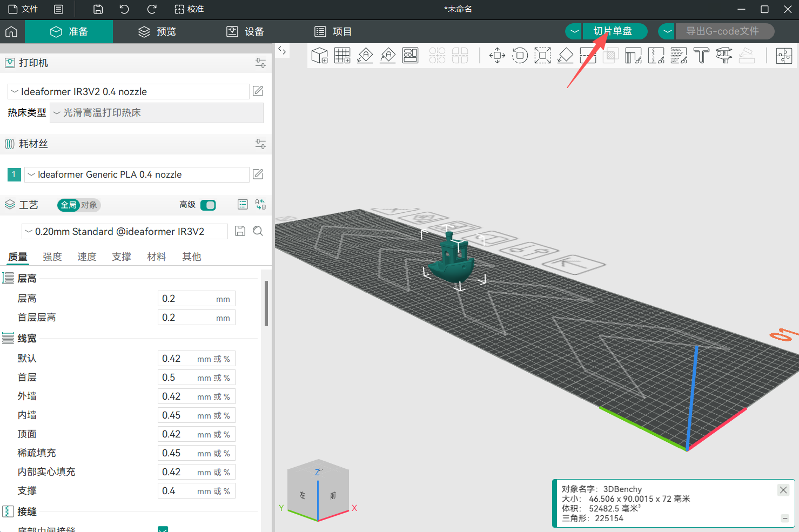This screenshot has height=532, width=799.
Task: Select the caliper Measure tool
Action: pyautogui.click(x=724, y=56)
